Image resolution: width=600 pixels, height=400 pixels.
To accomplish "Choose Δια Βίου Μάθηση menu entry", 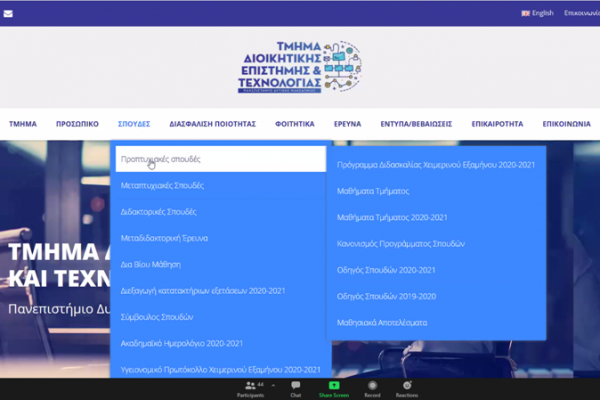I will (221, 264).
